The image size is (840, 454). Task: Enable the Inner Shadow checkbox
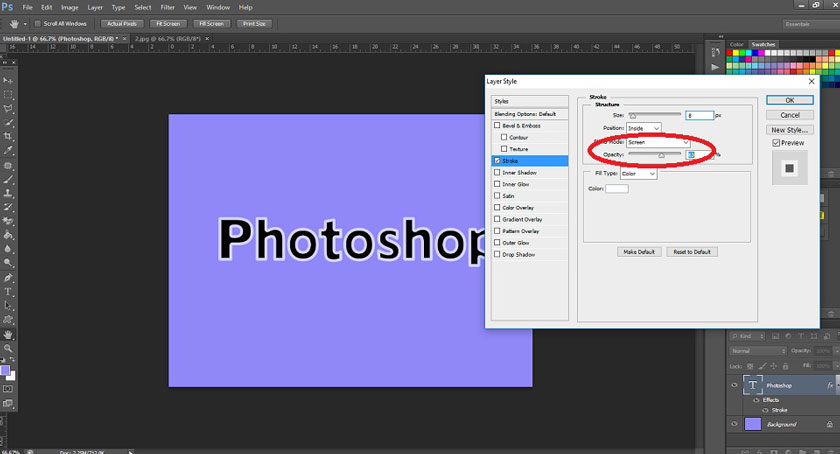tap(497, 172)
